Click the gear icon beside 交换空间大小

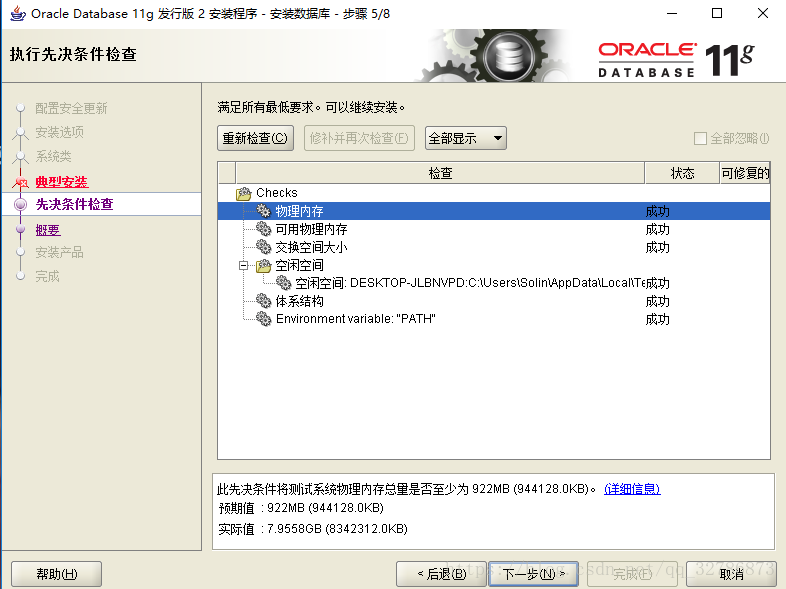(264, 247)
